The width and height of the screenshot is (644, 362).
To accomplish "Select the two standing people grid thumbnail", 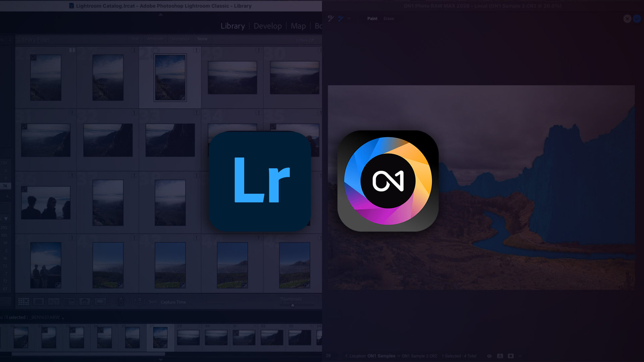I will (x=46, y=265).
